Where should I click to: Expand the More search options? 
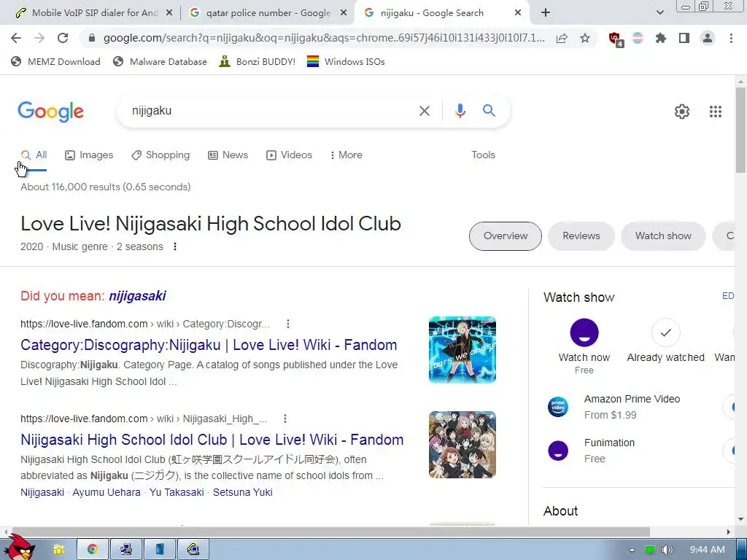pyautogui.click(x=347, y=155)
